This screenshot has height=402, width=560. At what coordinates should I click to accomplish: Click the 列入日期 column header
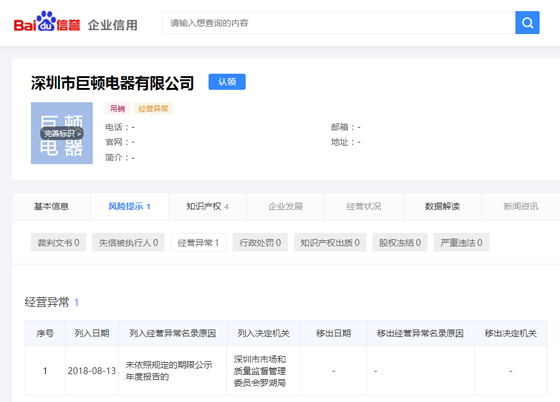click(x=92, y=333)
